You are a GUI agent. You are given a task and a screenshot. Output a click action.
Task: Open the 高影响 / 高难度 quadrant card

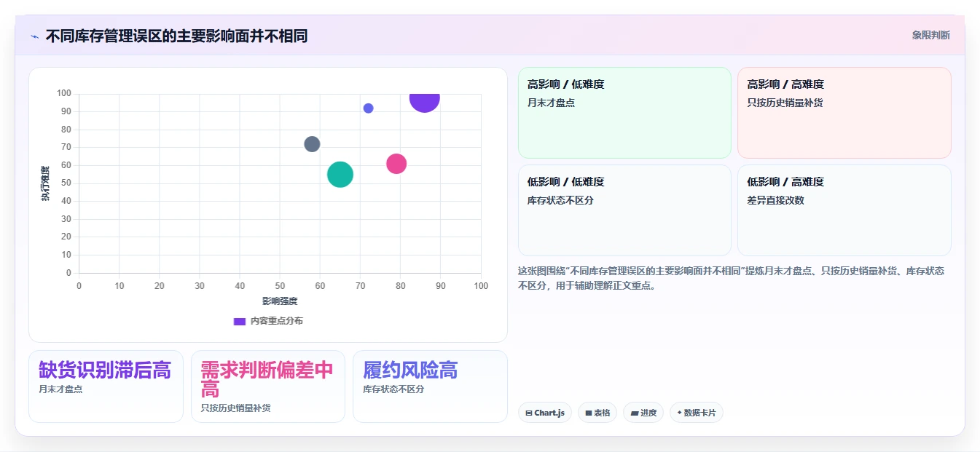tap(844, 113)
